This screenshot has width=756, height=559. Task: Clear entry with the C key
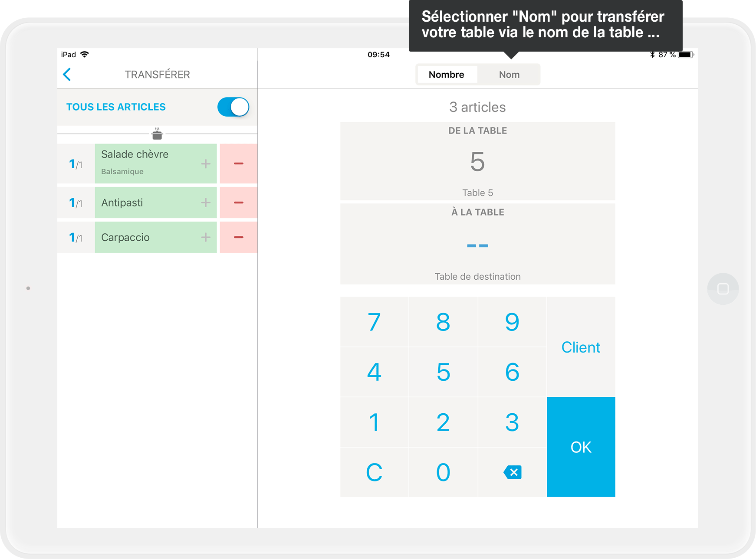374,472
